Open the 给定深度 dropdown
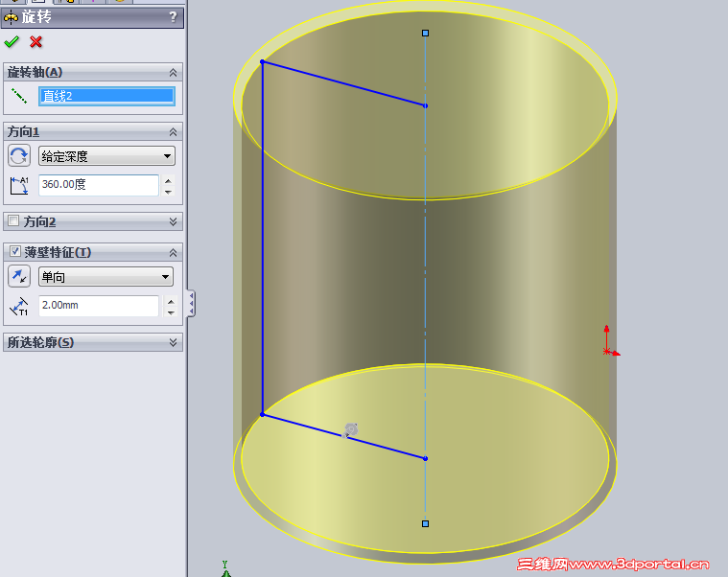728x577 pixels. [x=106, y=156]
